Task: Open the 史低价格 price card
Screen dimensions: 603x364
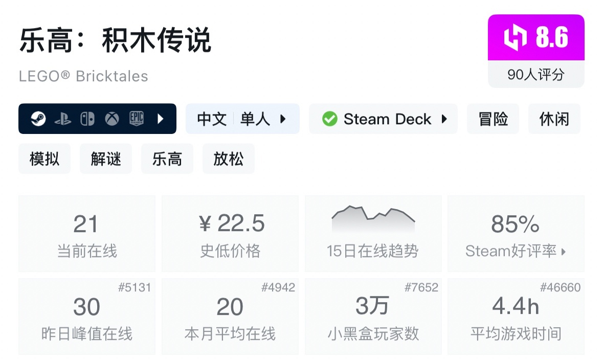Action: pos(230,234)
